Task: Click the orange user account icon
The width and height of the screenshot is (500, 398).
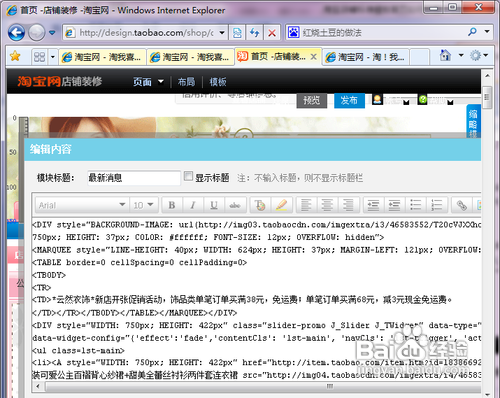Action: click(x=377, y=99)
